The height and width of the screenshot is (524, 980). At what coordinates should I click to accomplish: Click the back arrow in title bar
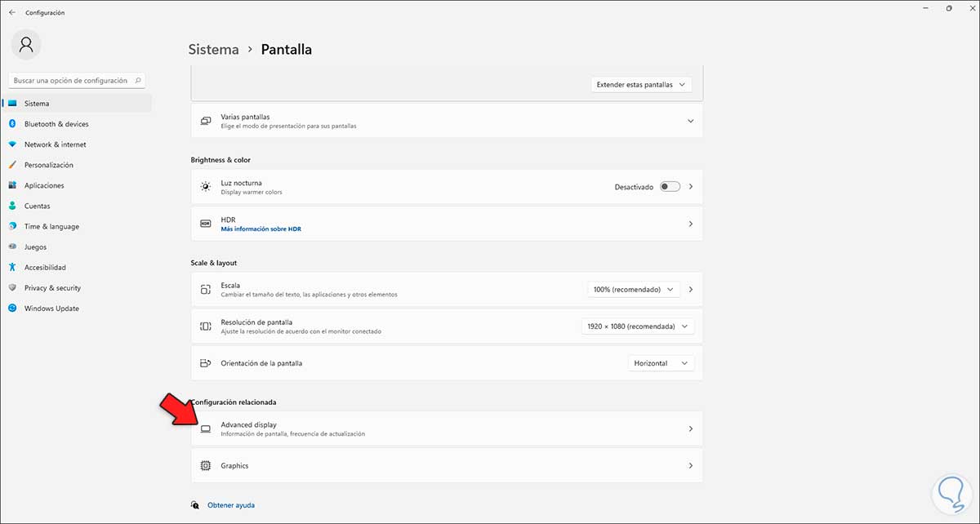12,12
